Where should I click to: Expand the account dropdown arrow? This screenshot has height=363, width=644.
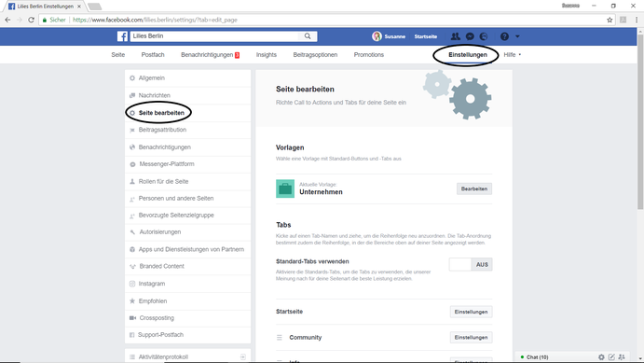tap(517, 36)
